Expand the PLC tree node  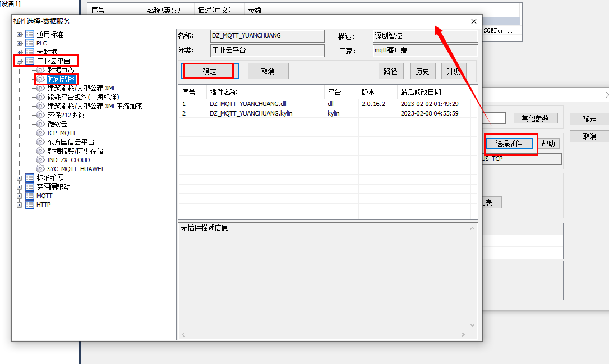[x=20, y=44]
